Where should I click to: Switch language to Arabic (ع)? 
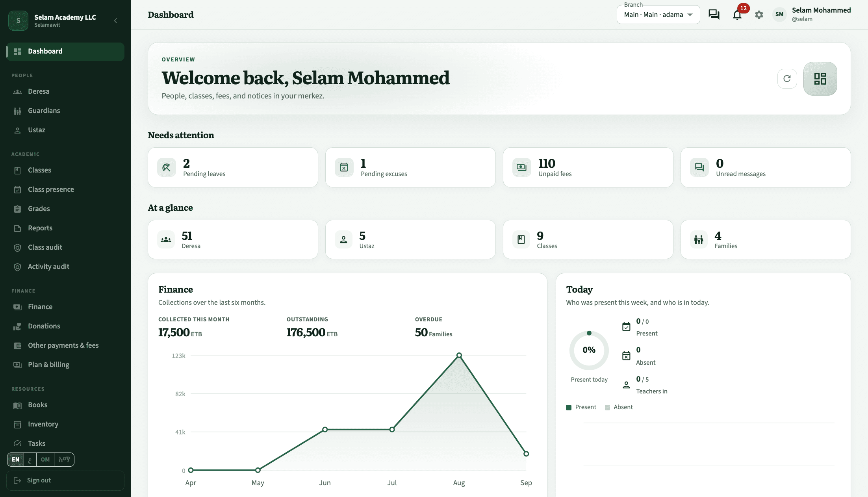[30, 460]
